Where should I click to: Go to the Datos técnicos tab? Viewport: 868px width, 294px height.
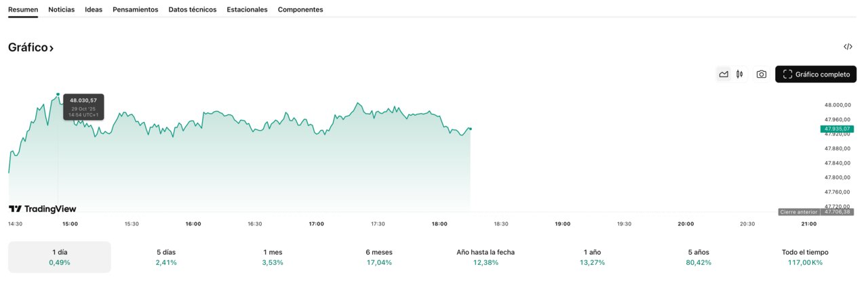pyautogui.click(x=193, y=9)
